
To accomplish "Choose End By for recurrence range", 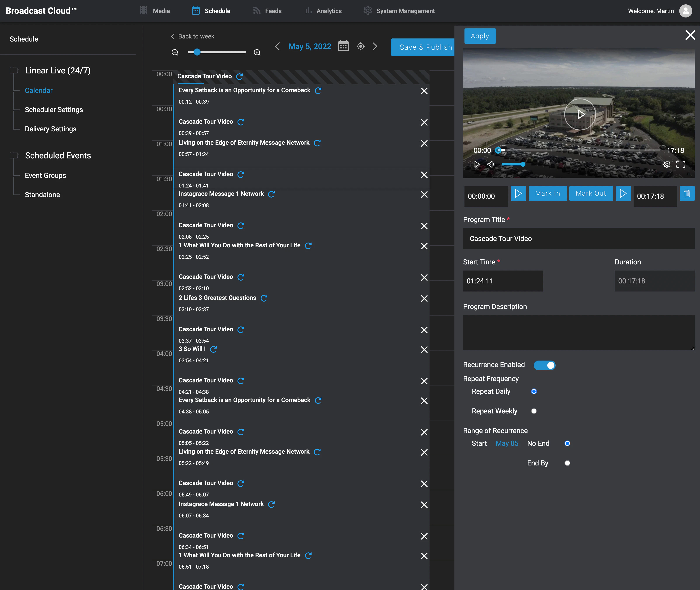I will click(567, 463).
